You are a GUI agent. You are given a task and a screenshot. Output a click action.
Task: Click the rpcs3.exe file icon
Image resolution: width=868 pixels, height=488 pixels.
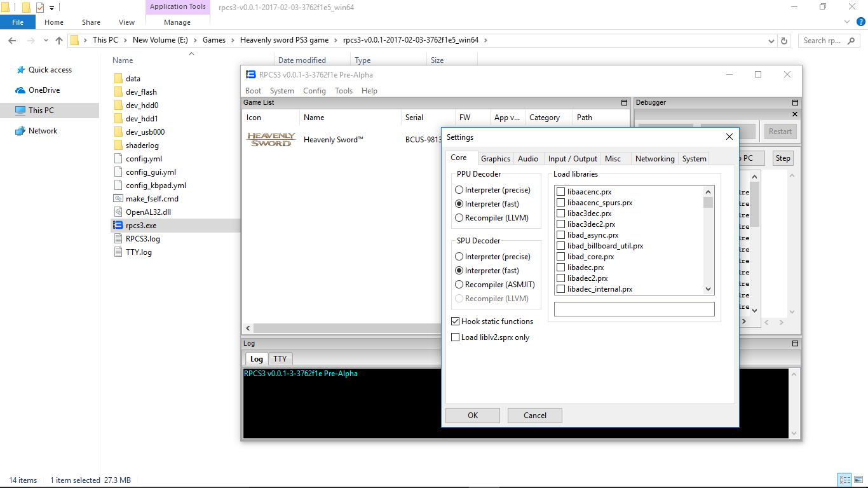[x=118, y=226]
